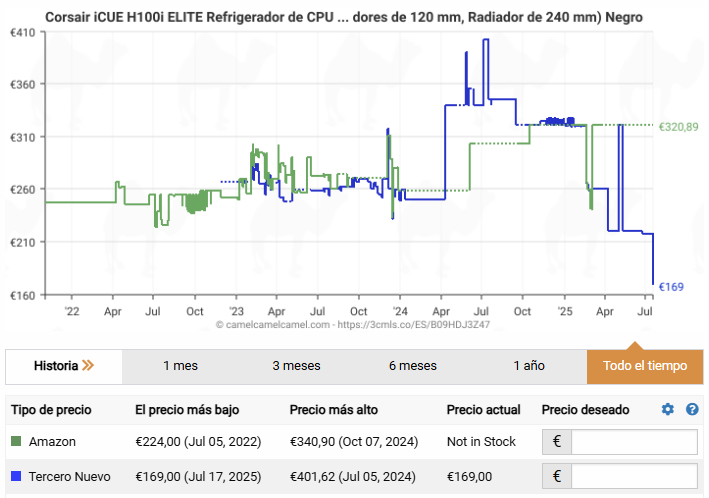709x498 pixels.
Task: Select the Todo el tiempo tab
Action: coord(645,366)
